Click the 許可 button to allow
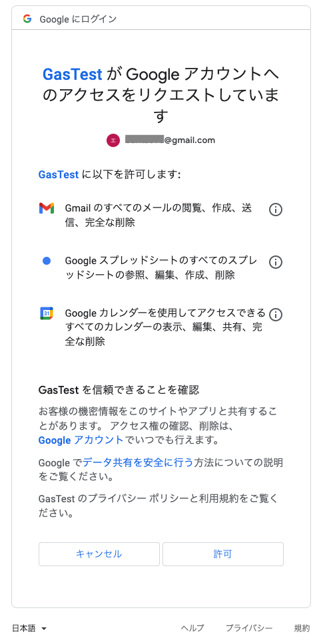331x644 pixels. coord(223,554)
